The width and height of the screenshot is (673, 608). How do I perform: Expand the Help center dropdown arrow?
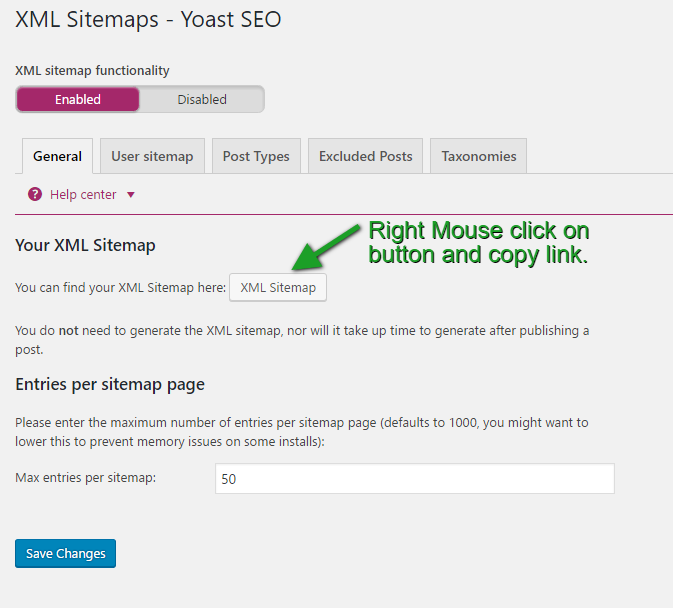131,195
